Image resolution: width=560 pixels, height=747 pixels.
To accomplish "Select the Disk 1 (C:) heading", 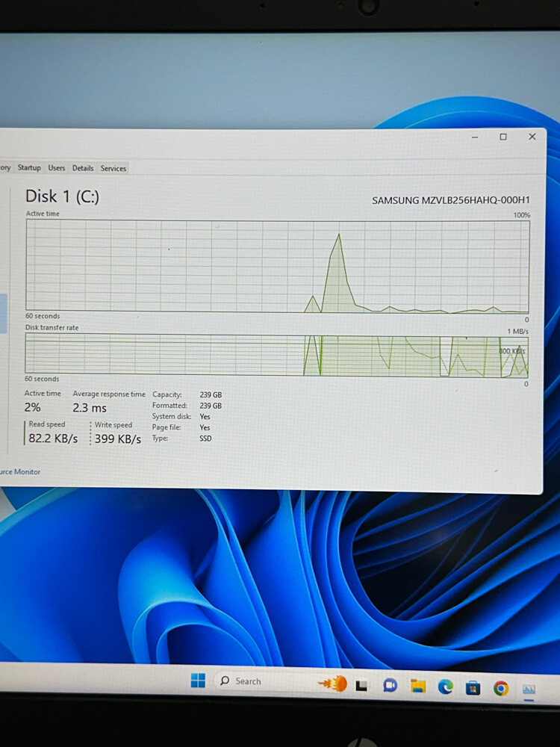I will [62, 196].
